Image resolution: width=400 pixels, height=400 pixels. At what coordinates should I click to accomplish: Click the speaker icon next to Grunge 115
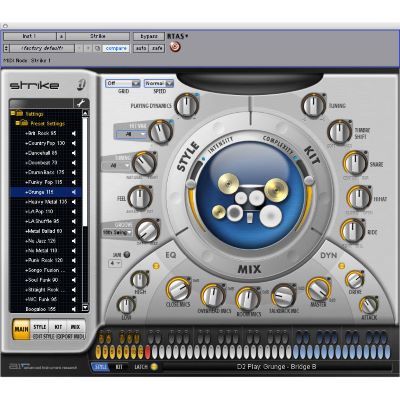pyautogui.click(x=74, y=192)
